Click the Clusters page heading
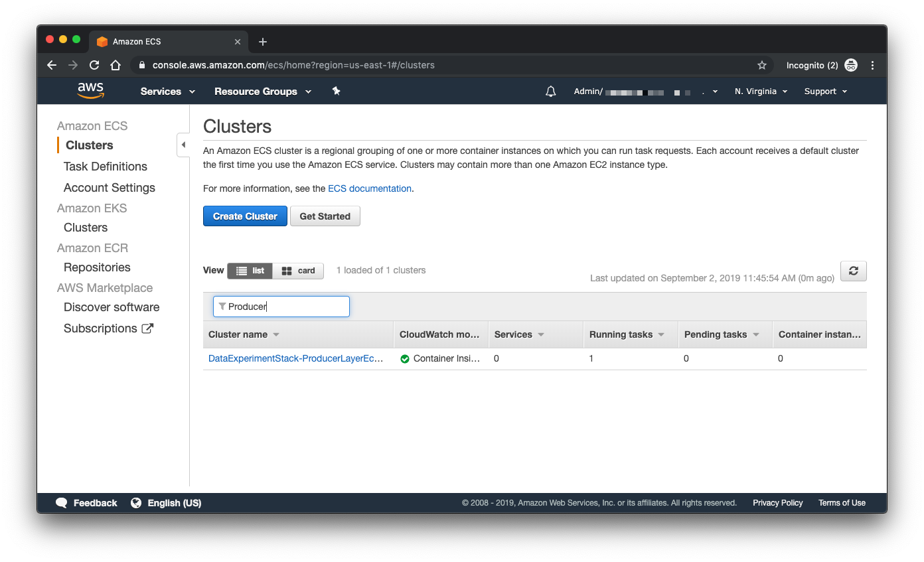924x562 pixels. tap(238, 126)
